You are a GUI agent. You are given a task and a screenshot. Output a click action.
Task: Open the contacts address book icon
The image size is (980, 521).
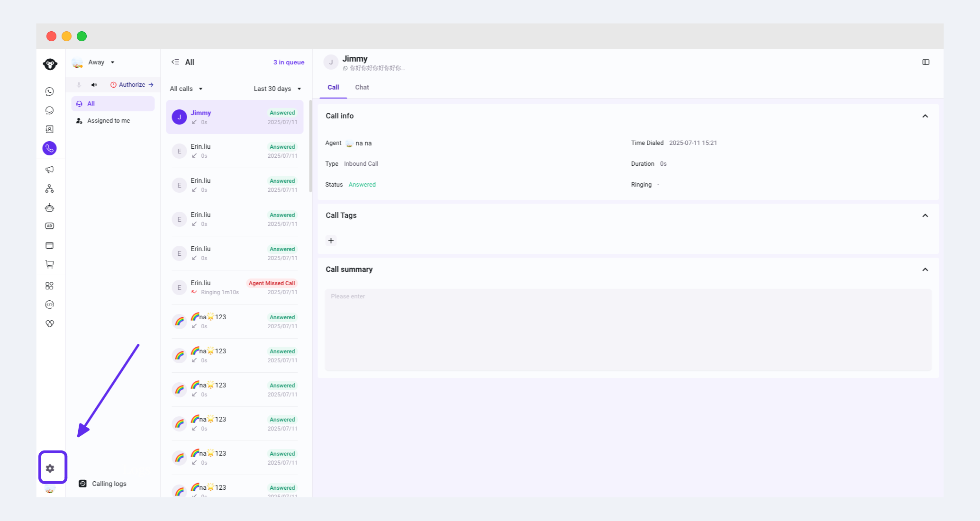click(50, 129)
